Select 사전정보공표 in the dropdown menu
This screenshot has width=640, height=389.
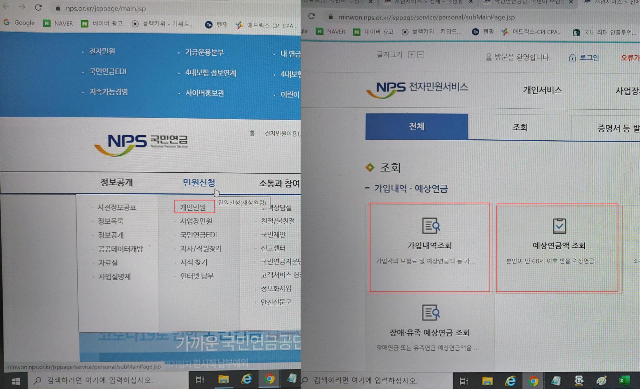click(117, 207)
